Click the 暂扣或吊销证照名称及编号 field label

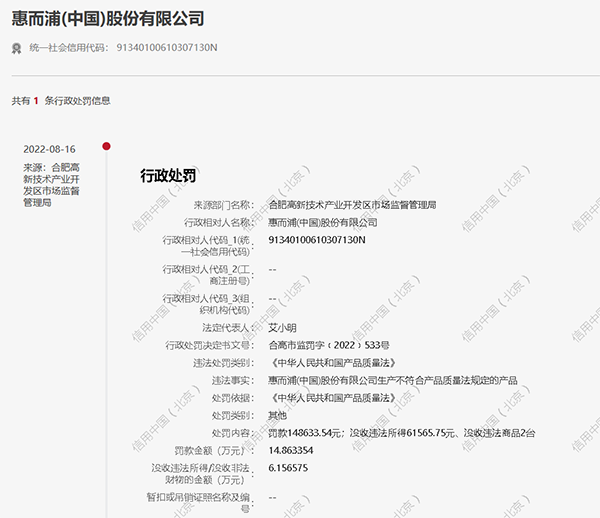201,503
